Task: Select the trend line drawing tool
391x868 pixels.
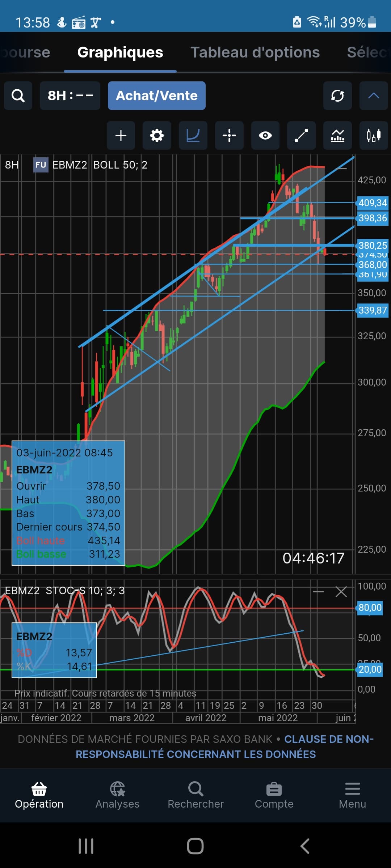Action: 301,136
